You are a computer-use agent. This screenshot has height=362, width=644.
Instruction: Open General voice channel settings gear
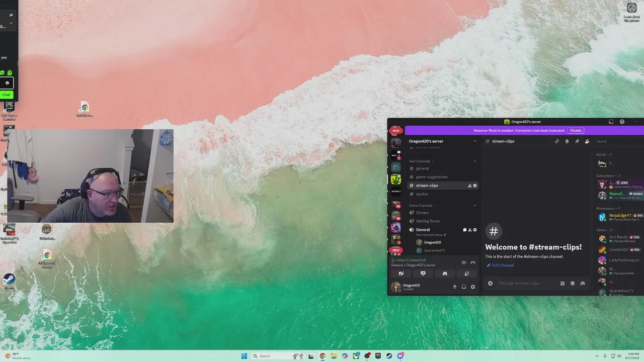(475, 230)
